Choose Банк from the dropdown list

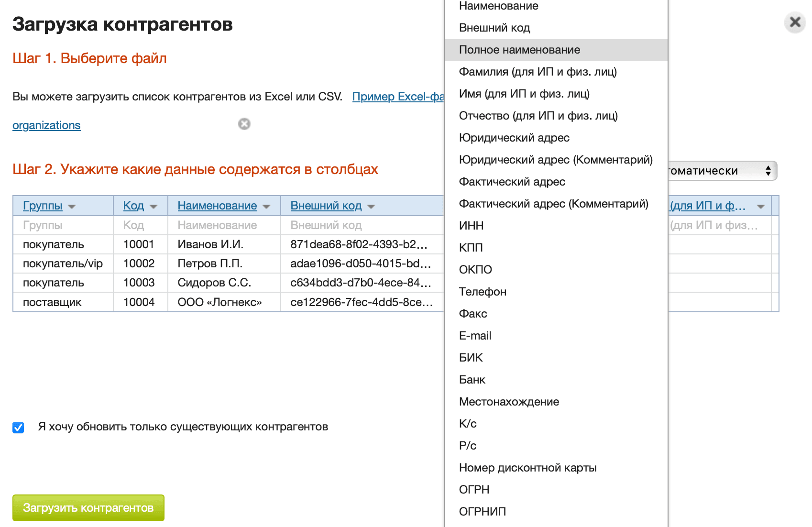pyautogui.click(x=472, y=379)
